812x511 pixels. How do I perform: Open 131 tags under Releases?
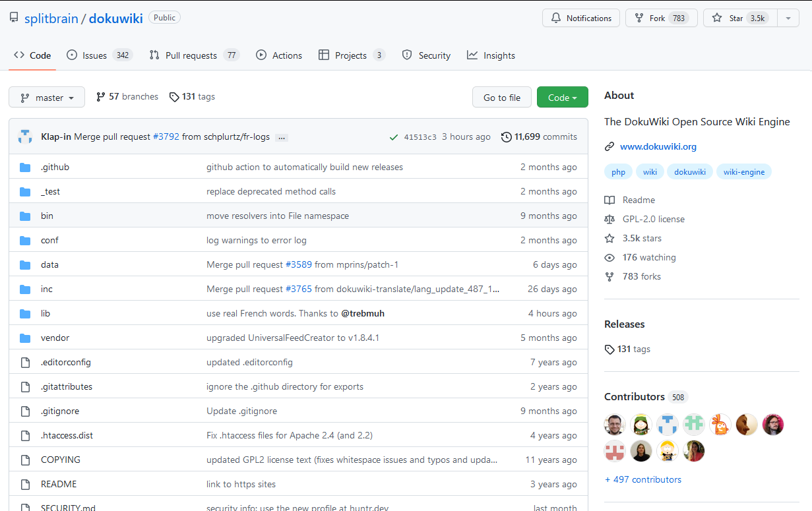[627, 349]
